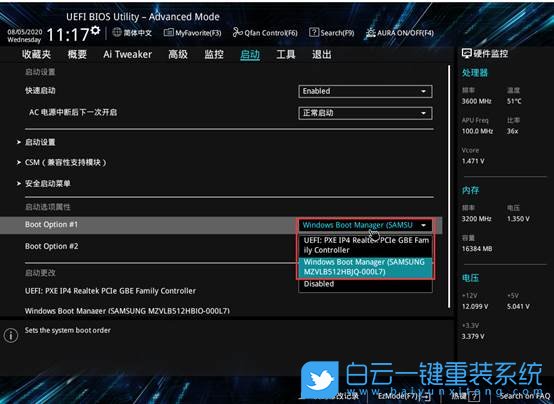
Task: Switch to the 高级 advanced tab
Action: click(178, 54)
